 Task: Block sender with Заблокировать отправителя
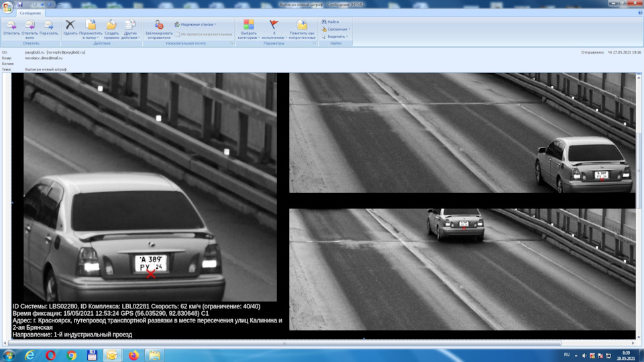pyautogui.click(x=158, y=29)
